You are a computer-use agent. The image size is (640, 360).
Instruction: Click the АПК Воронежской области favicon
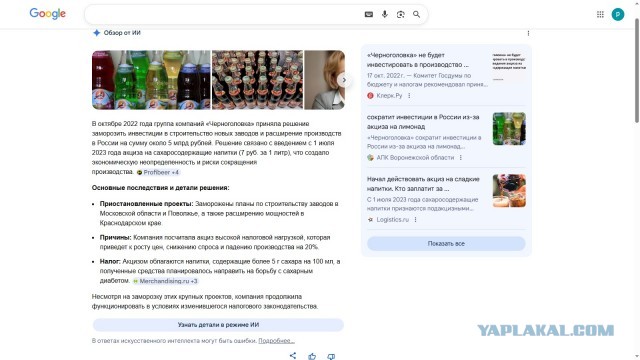370,158
